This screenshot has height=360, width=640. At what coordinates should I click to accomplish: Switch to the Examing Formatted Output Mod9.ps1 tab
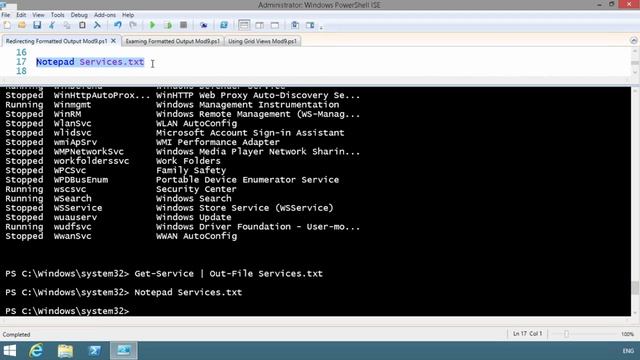173,41
